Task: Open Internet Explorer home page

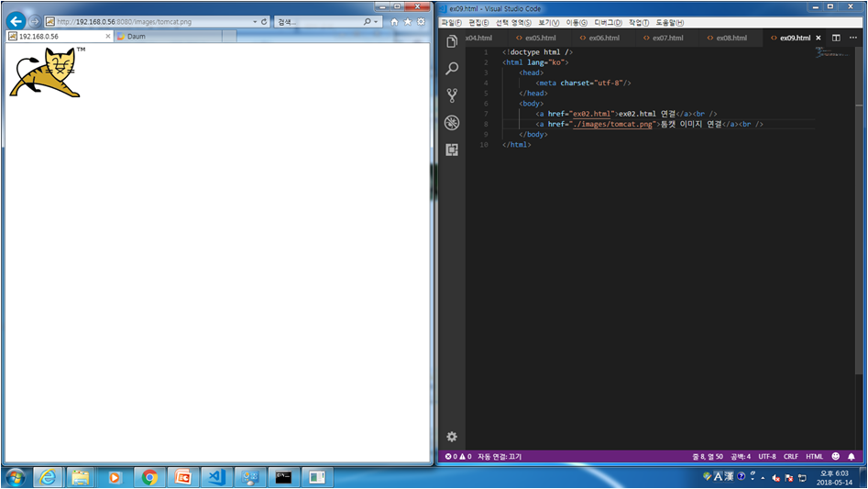Action: point(394,22)
